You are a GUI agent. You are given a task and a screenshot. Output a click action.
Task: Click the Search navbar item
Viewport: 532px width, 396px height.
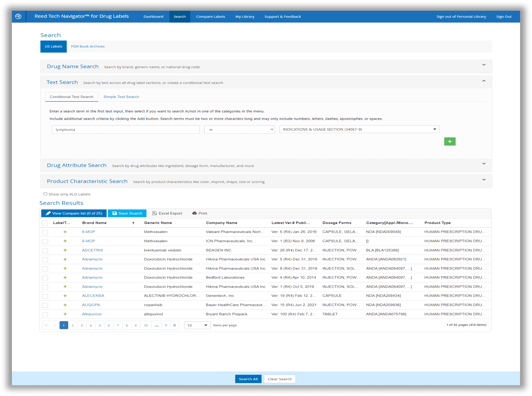(180, 16)
